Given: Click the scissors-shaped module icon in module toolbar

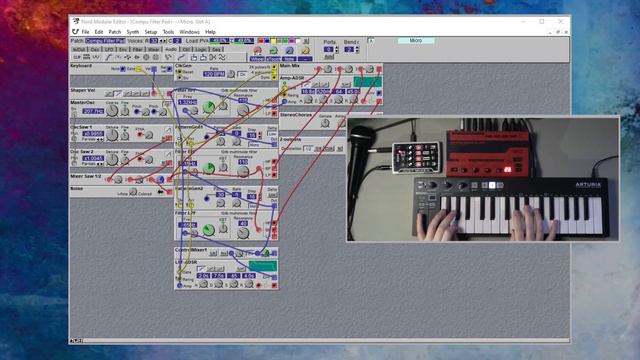Looking at the screenshot, I should (212, 58).
